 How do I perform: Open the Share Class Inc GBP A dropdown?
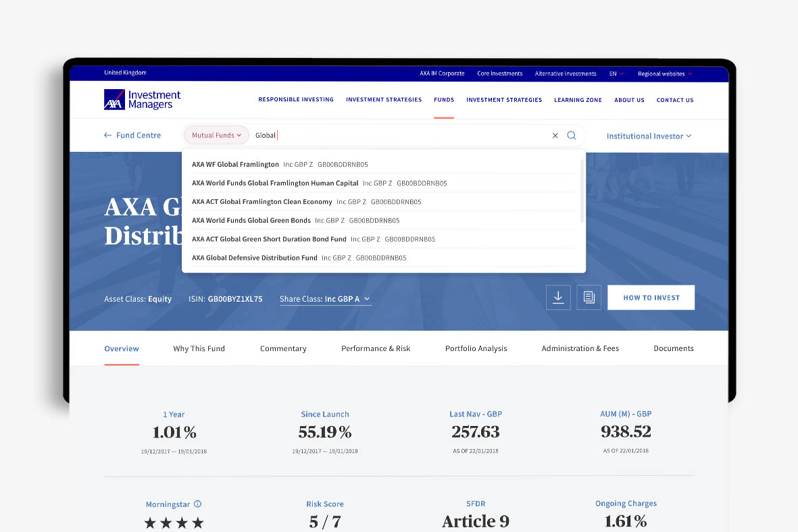click(325, 299)
